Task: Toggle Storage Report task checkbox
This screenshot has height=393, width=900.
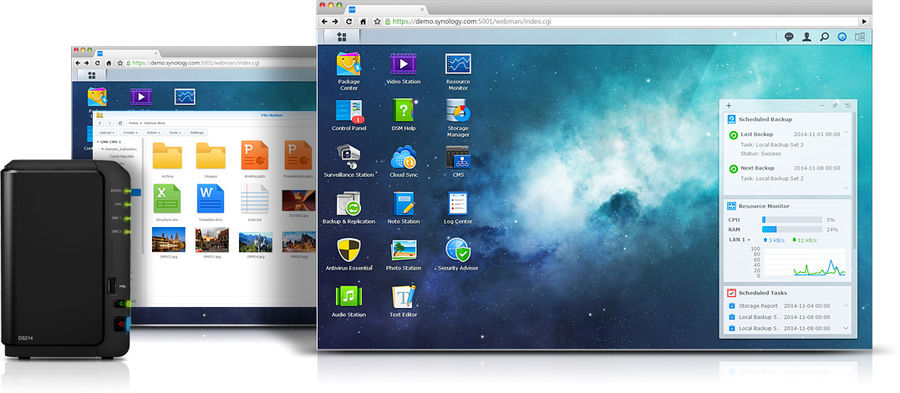Action: (x=732, y=306)
